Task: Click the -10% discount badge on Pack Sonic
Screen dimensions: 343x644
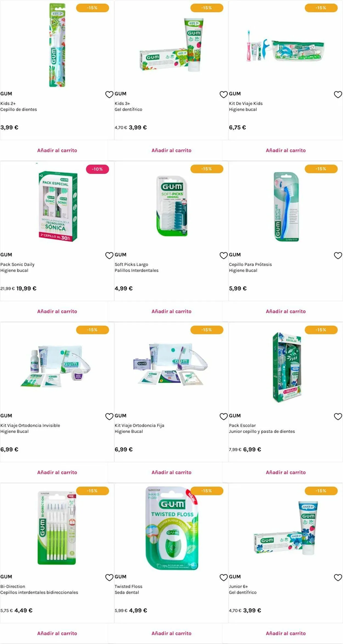Action: point(97,169)
